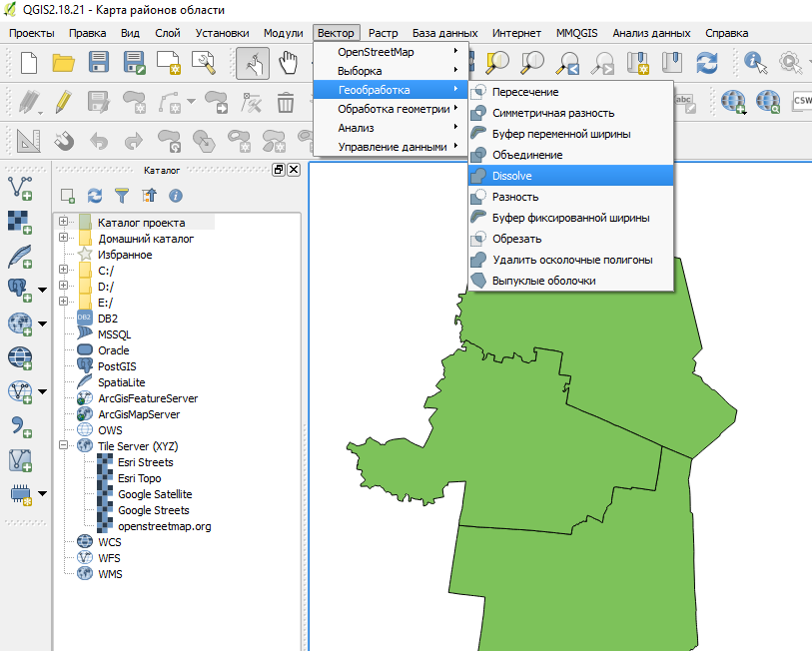Click the Refresh icon in the Catalog panel

pos(95,196)
